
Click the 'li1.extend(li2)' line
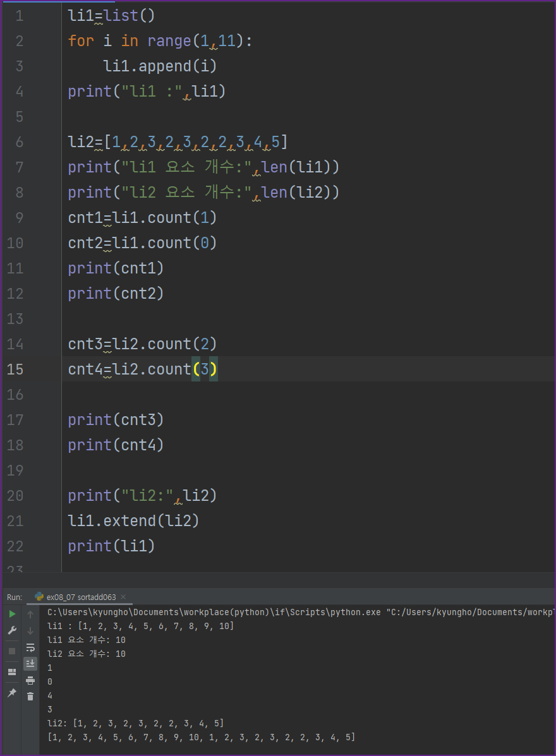[x=133, y=521]
